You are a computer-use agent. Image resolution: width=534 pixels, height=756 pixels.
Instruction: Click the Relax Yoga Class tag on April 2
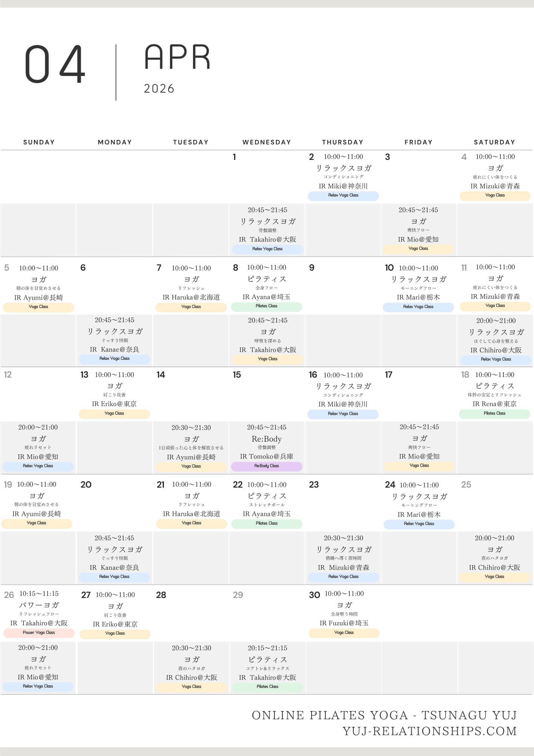point(343,195)
